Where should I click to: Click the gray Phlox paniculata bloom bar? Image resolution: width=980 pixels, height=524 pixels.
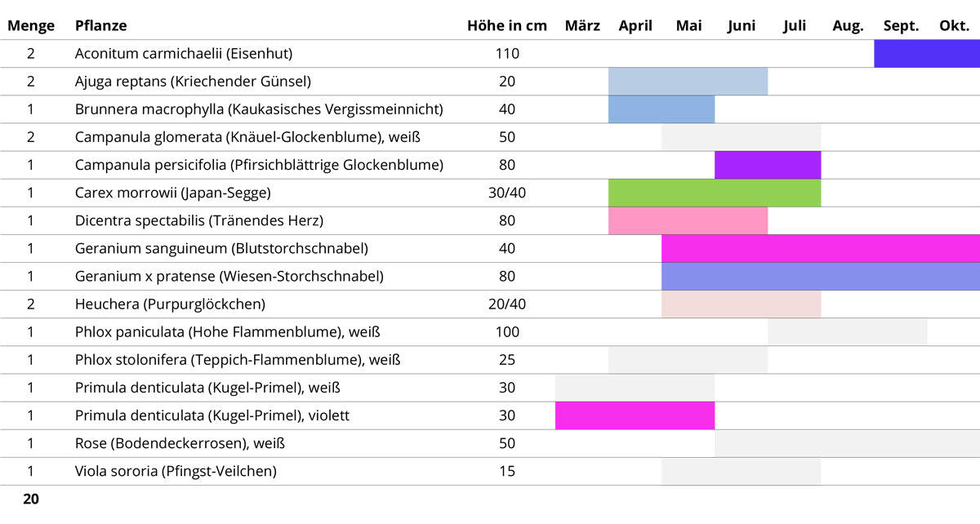[x=847, y=332]
